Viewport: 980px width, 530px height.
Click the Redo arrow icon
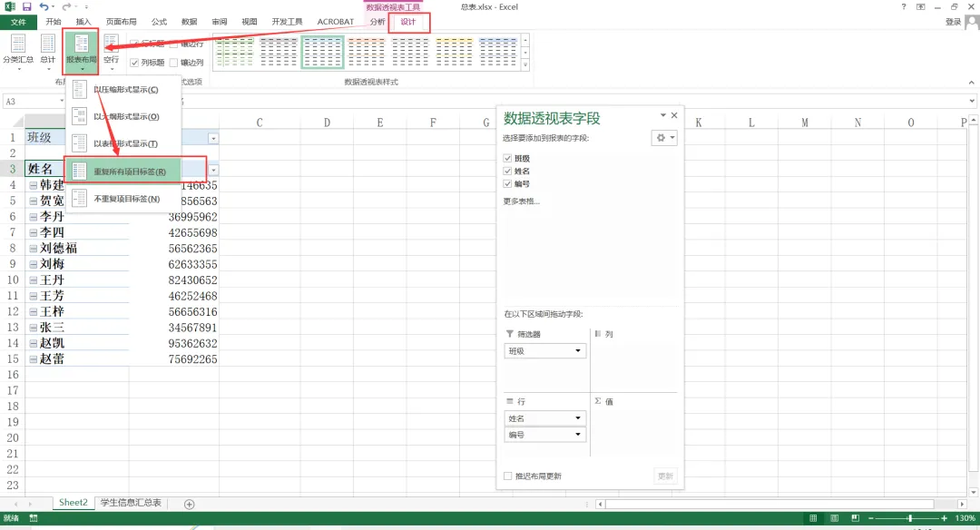(x=66, y=7)
